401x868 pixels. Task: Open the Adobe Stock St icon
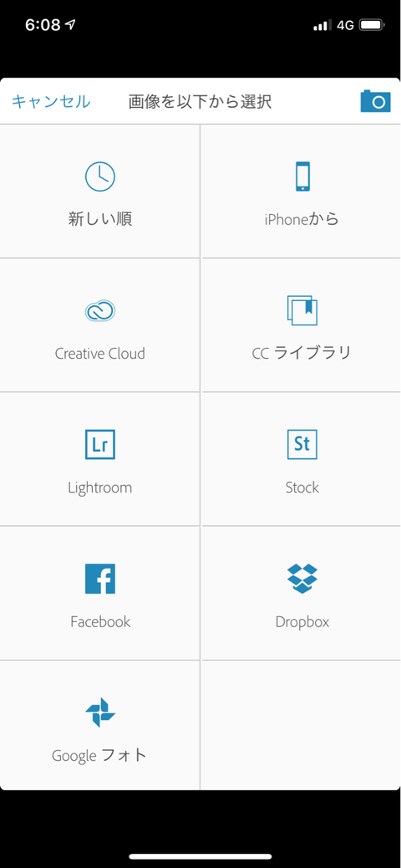tap(302, 444)
